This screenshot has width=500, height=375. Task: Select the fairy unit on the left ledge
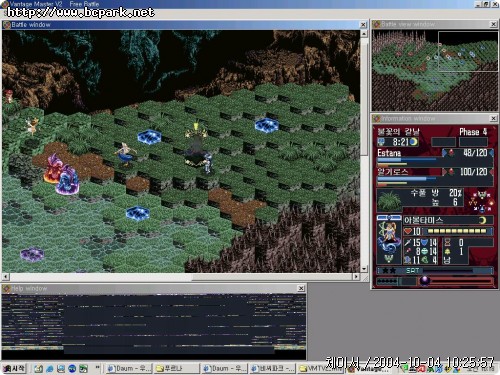(x=32, y=126)
